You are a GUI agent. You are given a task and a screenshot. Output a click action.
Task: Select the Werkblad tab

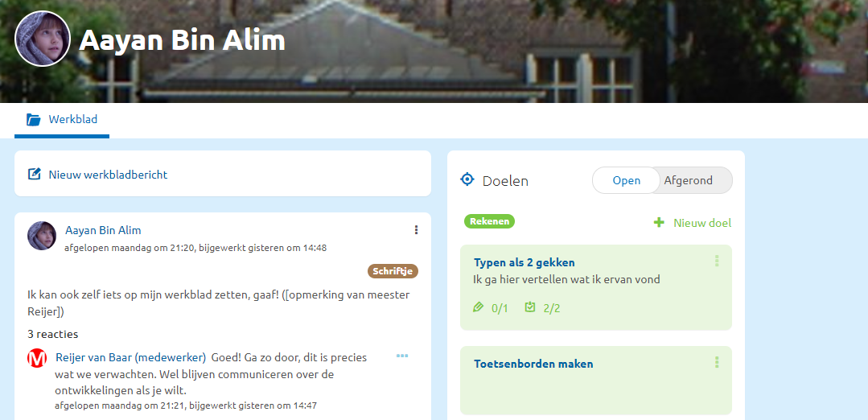[x=62, y=120]
